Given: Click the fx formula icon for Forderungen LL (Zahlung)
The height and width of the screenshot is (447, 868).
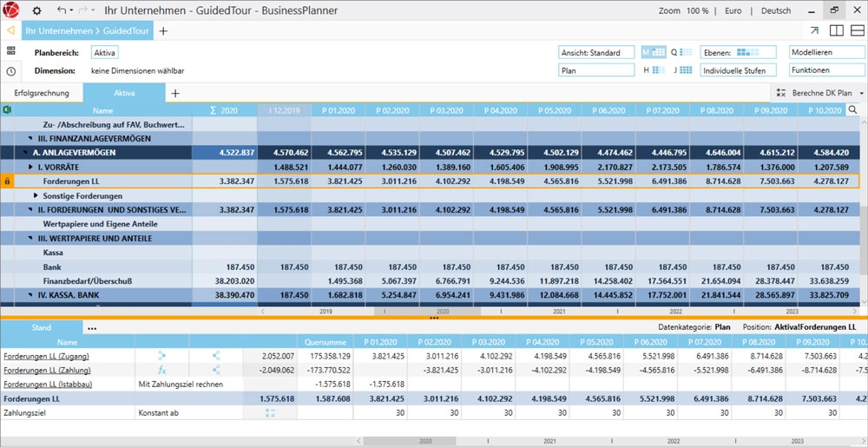Looking at the screenshot, I should [x=161, y=370].
